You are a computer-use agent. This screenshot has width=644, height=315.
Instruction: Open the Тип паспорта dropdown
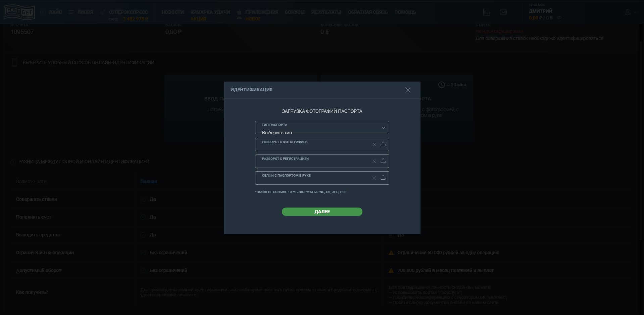tap(322, 128)
